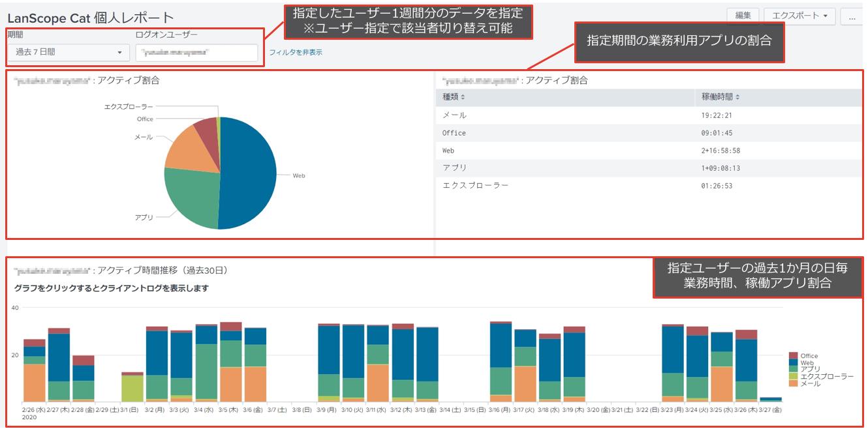Viewport: 868px width, 429px height.
Task: Click the アプリ pie label
Action: (x=144, y=217)
